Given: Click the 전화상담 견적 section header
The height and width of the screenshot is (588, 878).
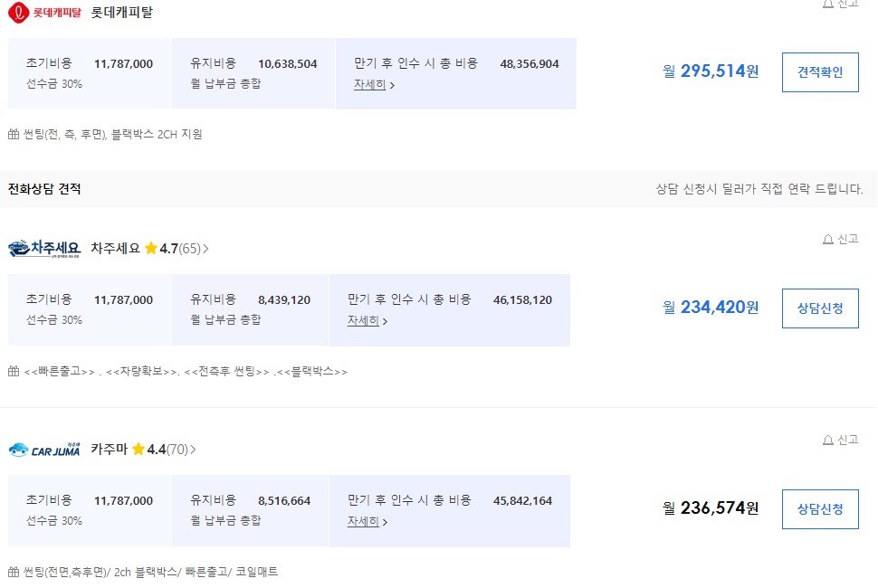Looking at the screenshot, I should (44, 189).
